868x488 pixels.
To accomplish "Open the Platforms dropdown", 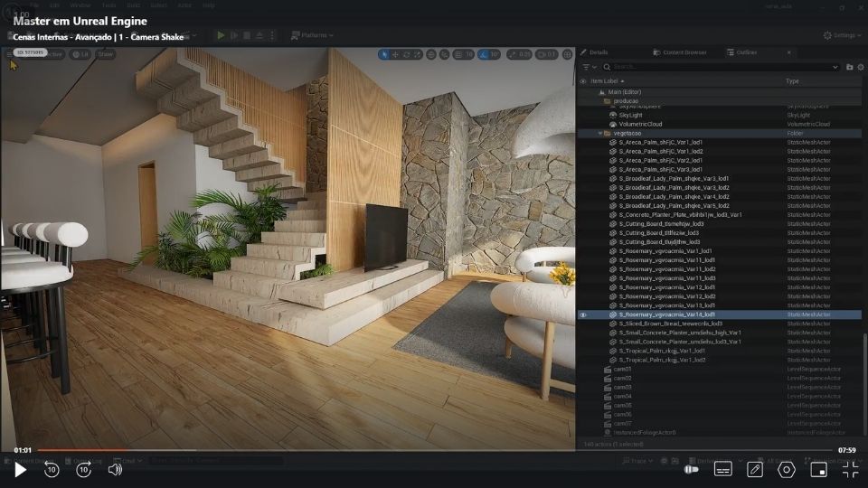I will [x=312, y=35].
